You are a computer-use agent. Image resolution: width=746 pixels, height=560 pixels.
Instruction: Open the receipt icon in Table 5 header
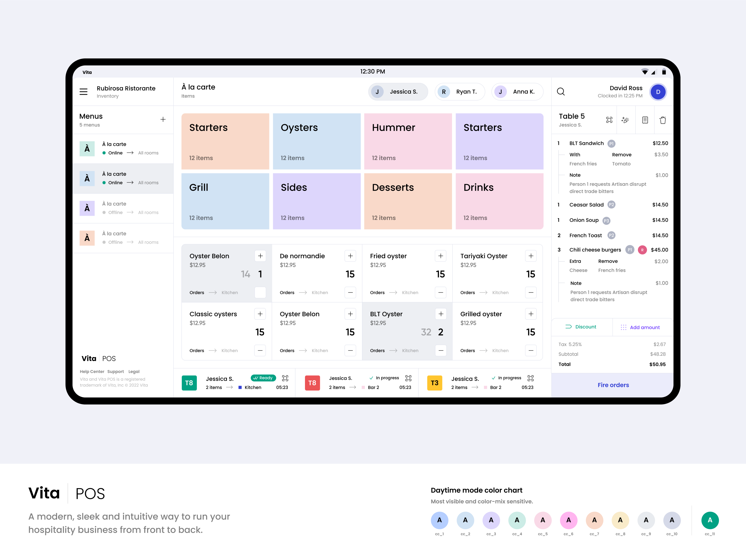click(x=644, y=120)
